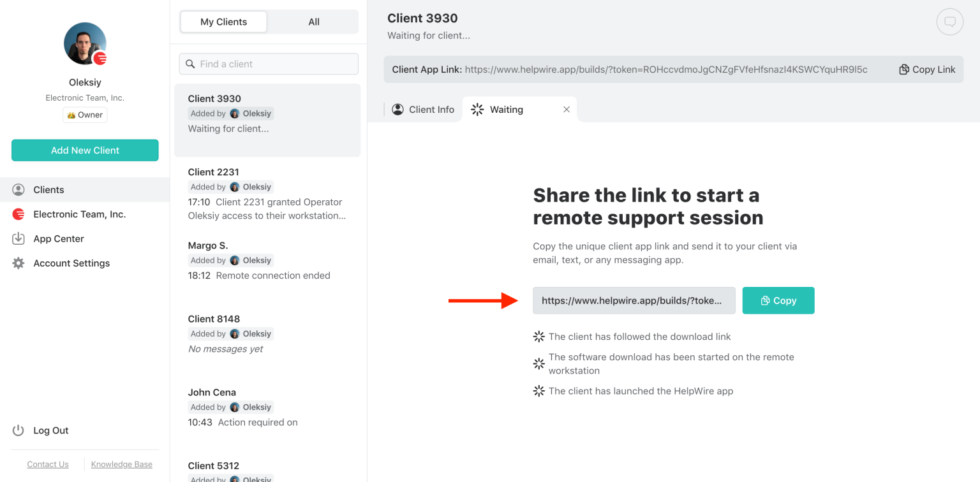Click the search magnifier in the client finder

click(x=190, y=64)
